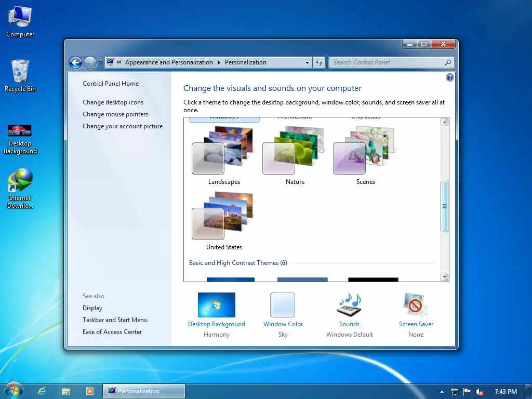The width and height of the screenshot is (532, 399).
Task: Open Control Panel Home link
Action: [x=111, y=84]
